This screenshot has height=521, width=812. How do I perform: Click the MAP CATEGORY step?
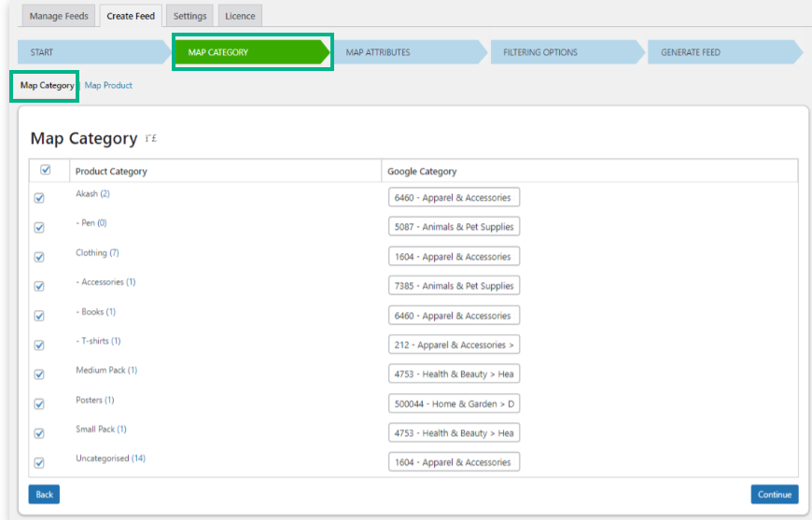coord(252,52)
